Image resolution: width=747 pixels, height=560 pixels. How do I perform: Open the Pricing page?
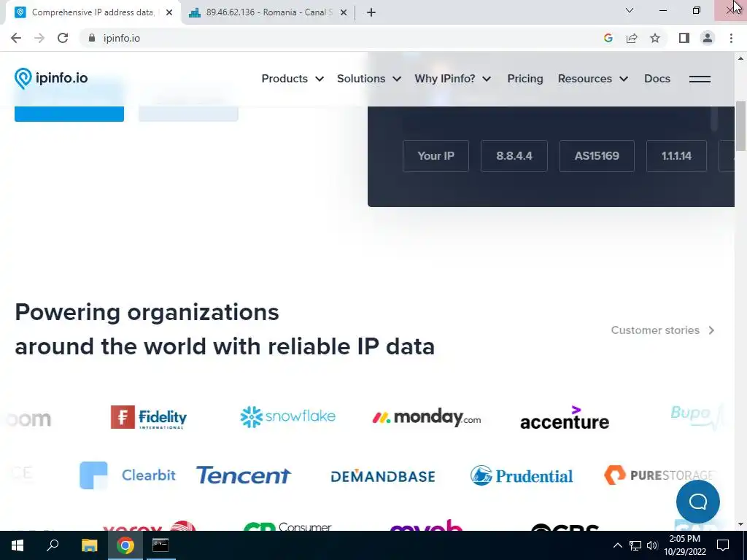point(525,79)
